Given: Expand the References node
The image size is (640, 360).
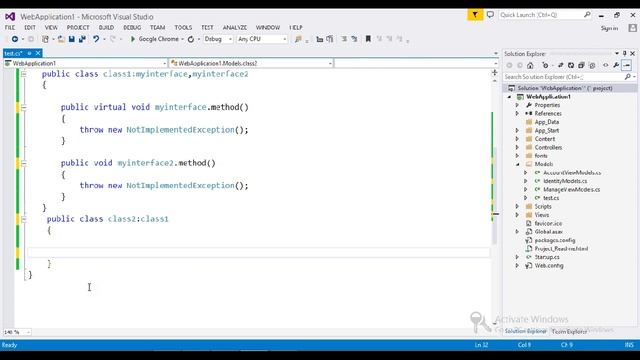Looking at the screenshot, I should tap(517, 113).
